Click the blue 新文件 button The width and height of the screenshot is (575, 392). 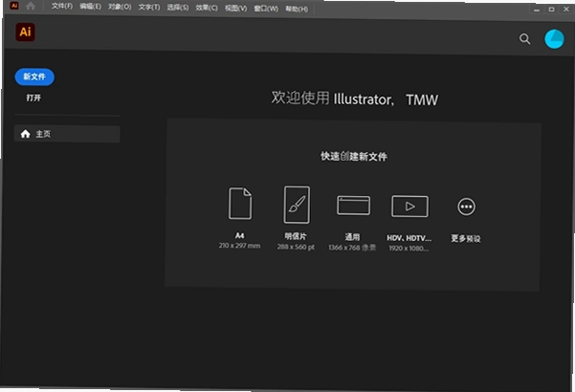[34, 76]
